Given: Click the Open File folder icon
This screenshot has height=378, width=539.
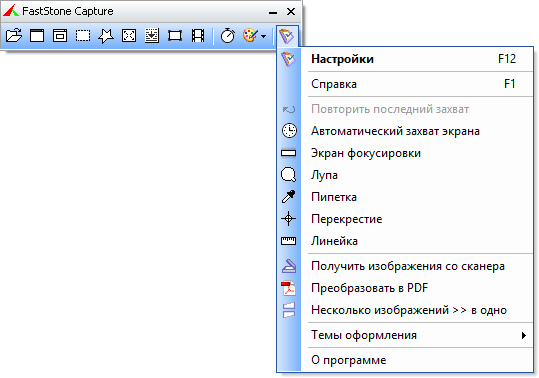Looking at the screenshot, I should click(14, 35).
